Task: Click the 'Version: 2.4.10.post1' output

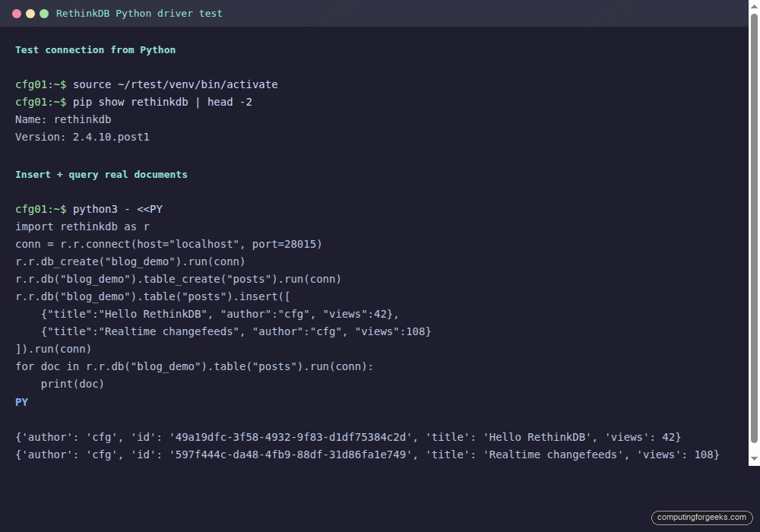Action: point(82,137)
